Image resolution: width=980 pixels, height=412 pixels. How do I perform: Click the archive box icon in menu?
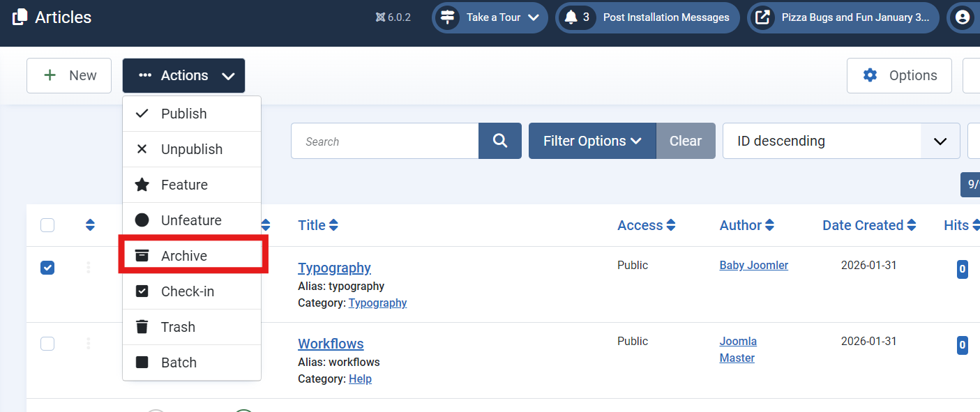point(142,256)
